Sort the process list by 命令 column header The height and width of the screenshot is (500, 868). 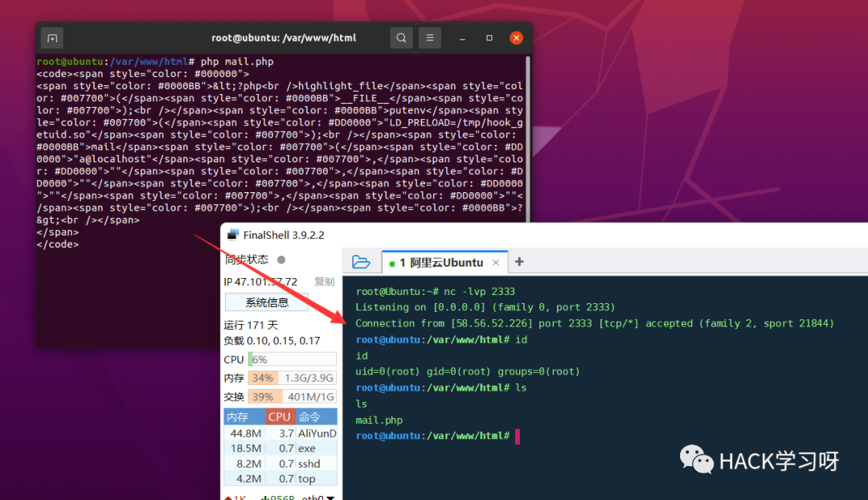(x=316, y=417)
